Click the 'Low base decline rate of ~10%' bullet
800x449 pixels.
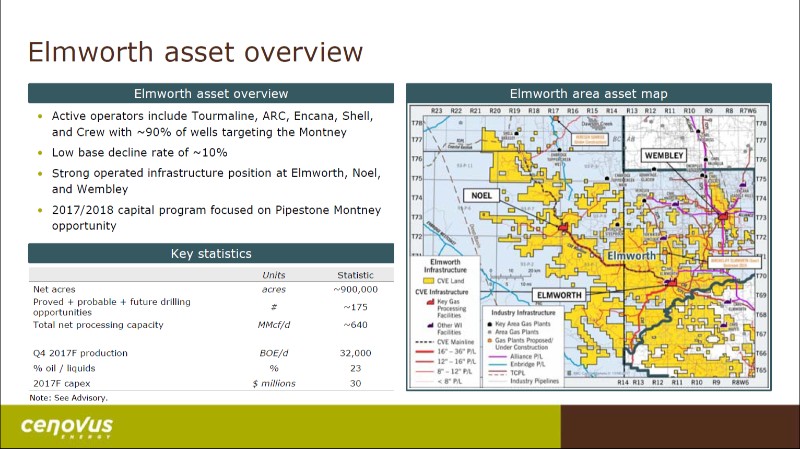[139, 153]
